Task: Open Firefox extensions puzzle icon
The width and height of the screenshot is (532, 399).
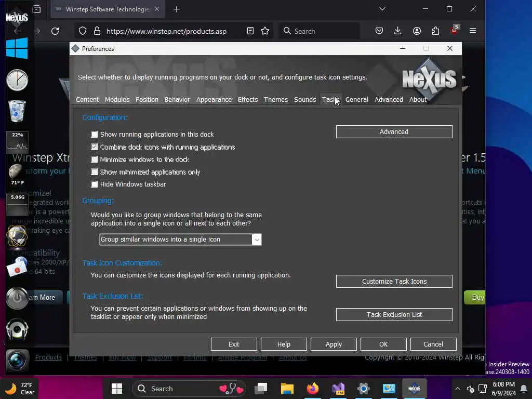Action: click(x=436, y=31)
